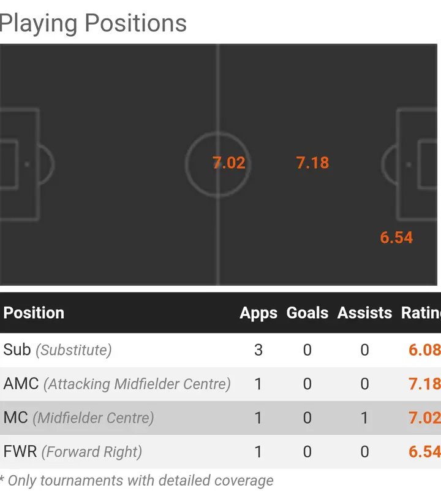Sort table by Goals column header
The image size is (441, 504).
(x=307, y=313)
